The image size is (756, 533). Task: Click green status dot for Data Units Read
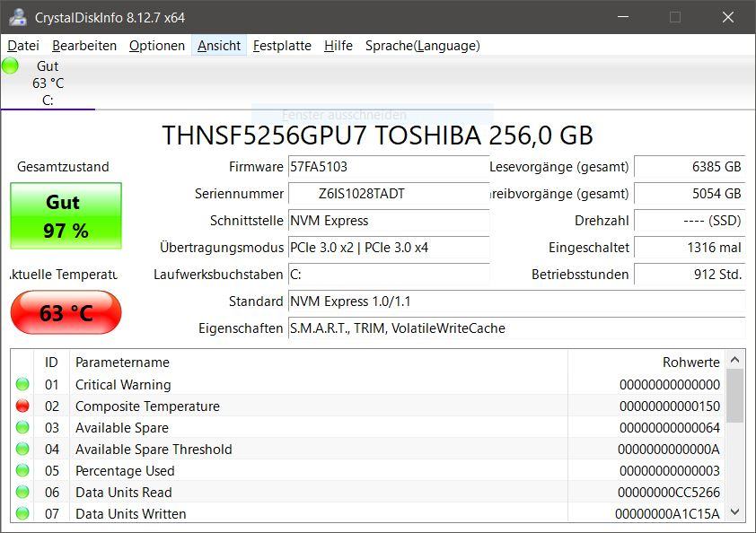point(22,492)
